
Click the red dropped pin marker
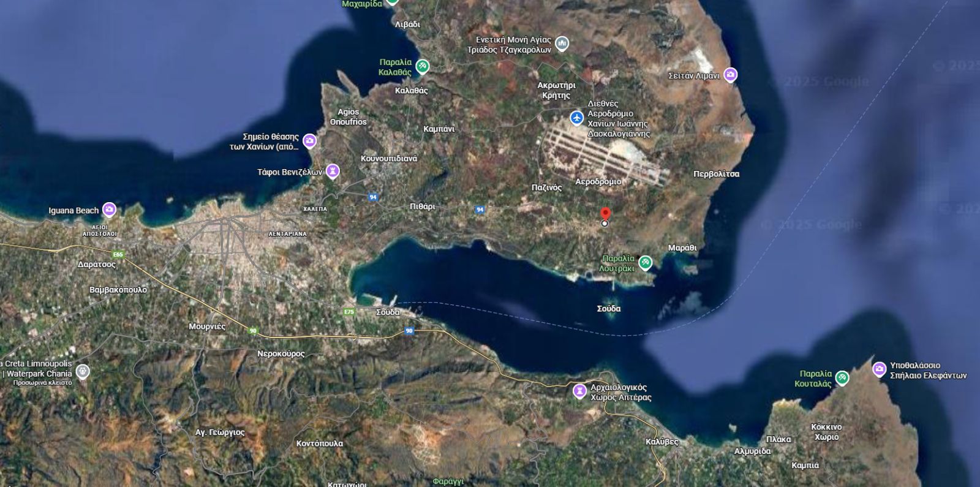tap(605, 215)
